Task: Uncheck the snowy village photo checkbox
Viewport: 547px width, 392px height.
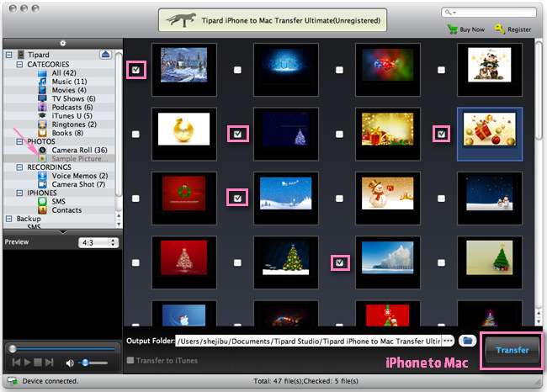Action: (136, 70)
